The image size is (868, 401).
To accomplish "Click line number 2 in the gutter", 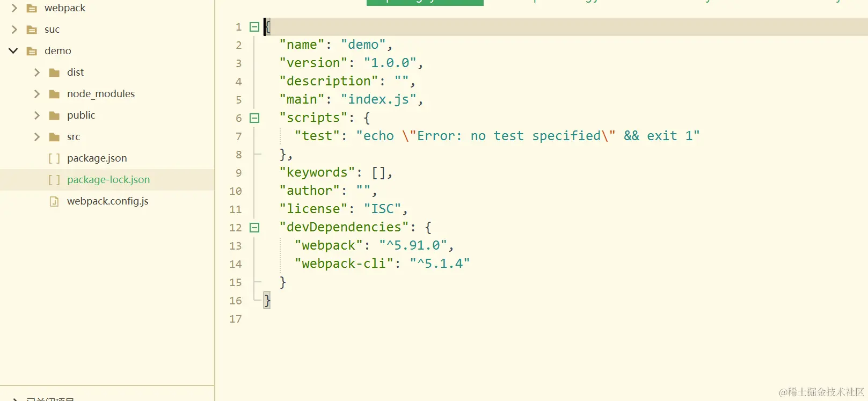I will point(239,45).
